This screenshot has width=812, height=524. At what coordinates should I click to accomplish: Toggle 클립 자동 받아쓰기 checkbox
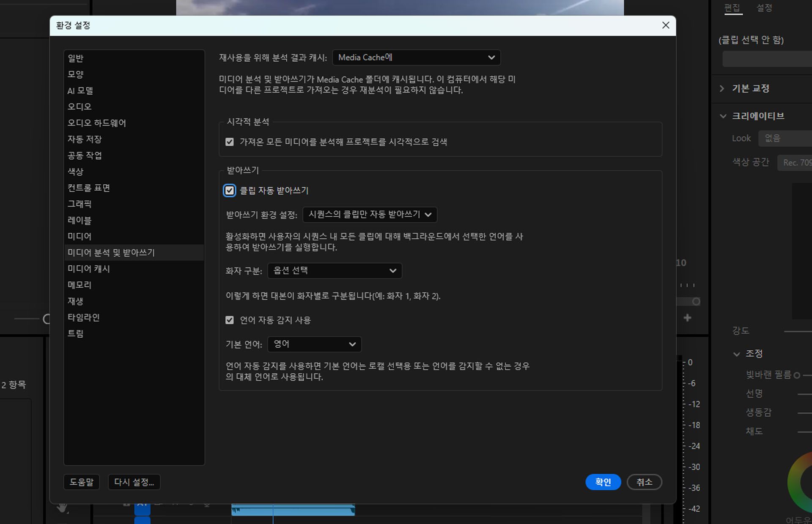coord(229,191)
